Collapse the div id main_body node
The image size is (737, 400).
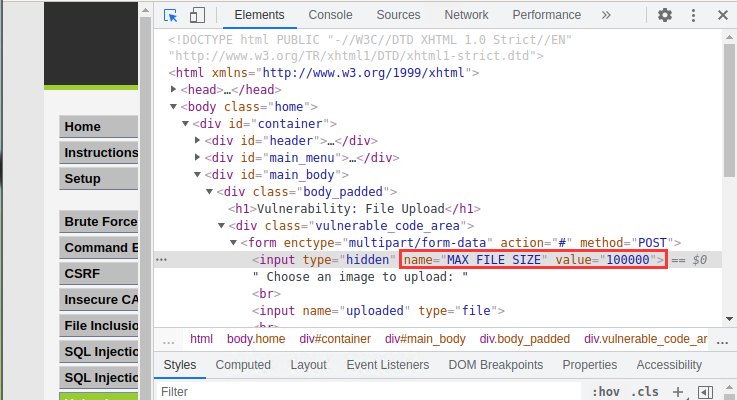(197, 174)
